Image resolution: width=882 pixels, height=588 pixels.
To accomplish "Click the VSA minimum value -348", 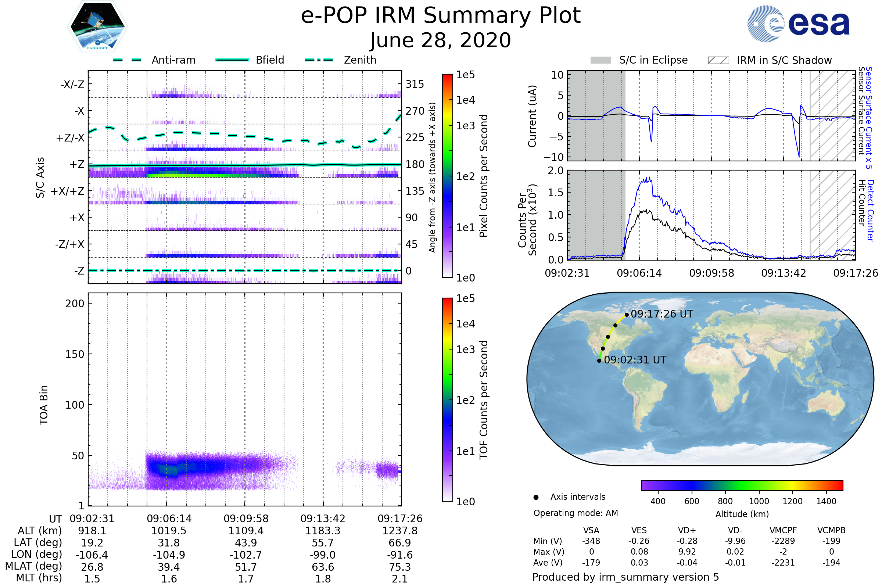I will [x=591, y=541].
